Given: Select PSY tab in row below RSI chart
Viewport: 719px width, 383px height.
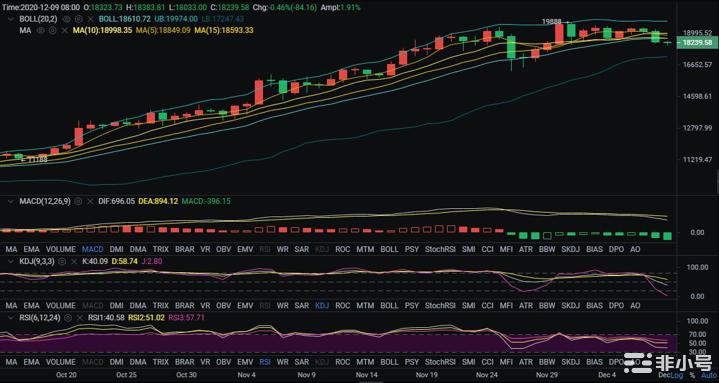Looking at the screenshot, I should click(412, 362).
